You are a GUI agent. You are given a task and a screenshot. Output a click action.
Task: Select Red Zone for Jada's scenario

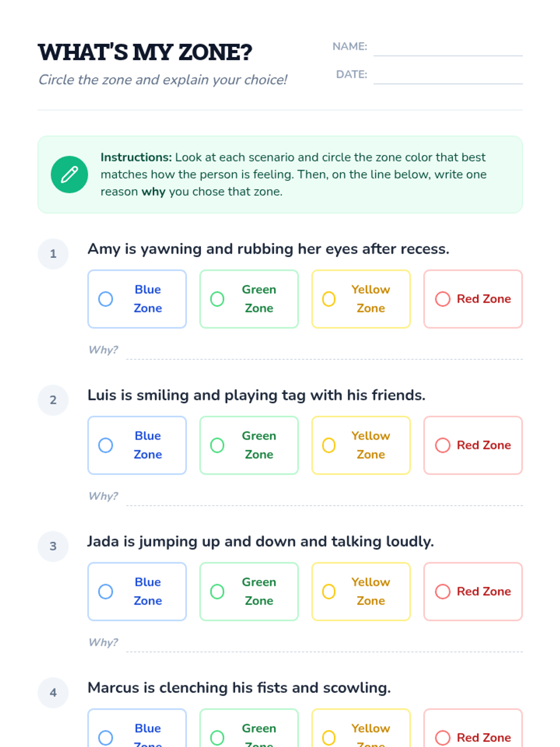pos(473,592)
